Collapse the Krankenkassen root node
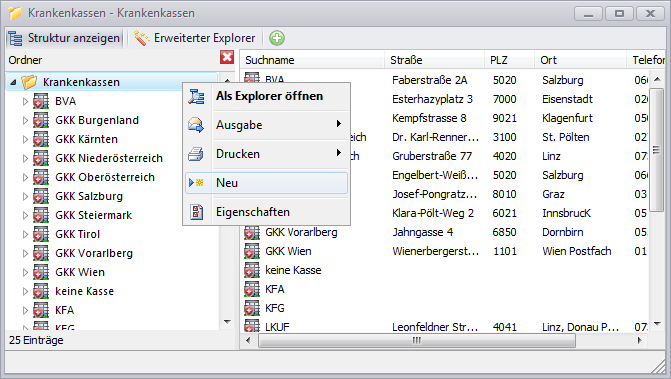Screen dimensions: 671x379 click(13, 82)
